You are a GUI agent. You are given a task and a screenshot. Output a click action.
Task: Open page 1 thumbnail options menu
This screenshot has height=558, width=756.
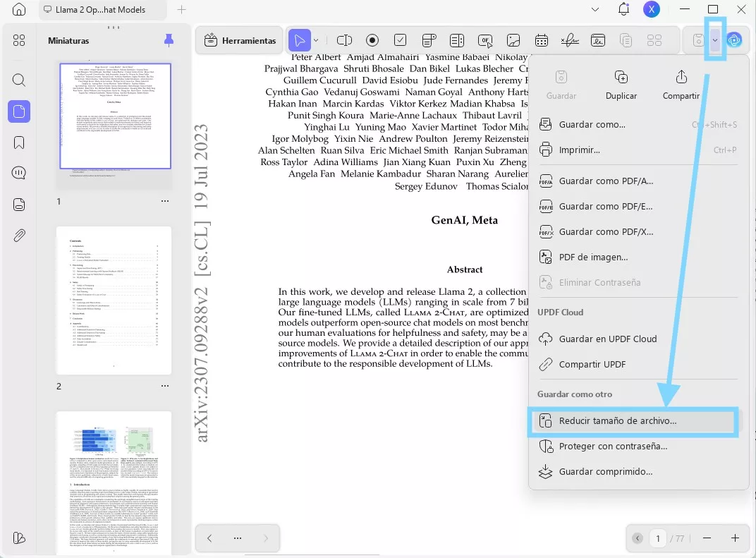[165, 201]
